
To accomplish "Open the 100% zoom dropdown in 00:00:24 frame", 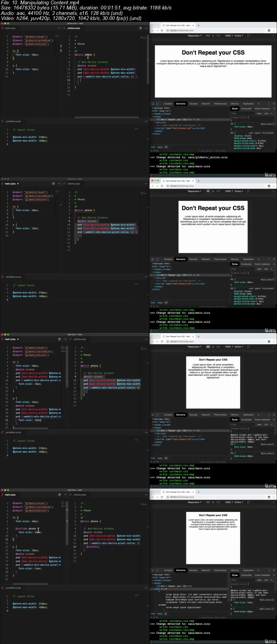I will pos(229,36).
